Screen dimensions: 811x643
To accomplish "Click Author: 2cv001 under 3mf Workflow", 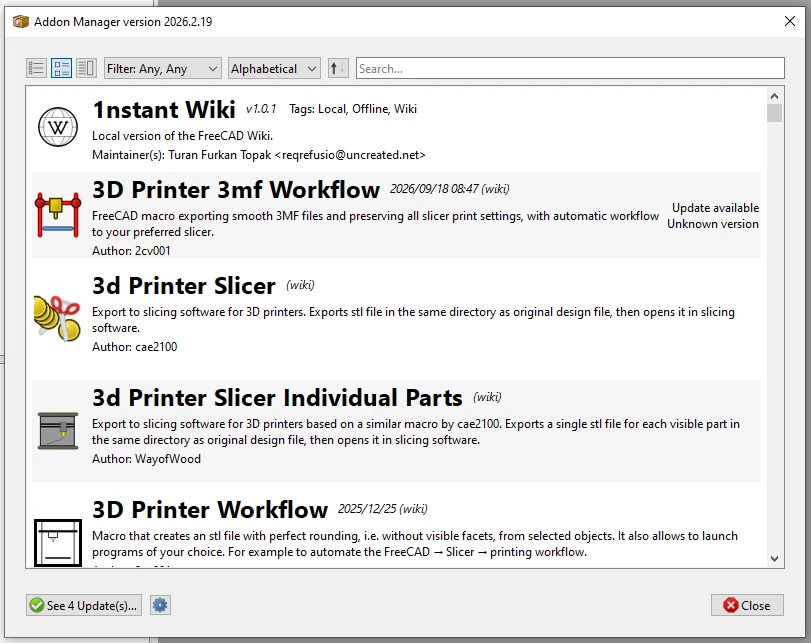I will pos(131,251).
